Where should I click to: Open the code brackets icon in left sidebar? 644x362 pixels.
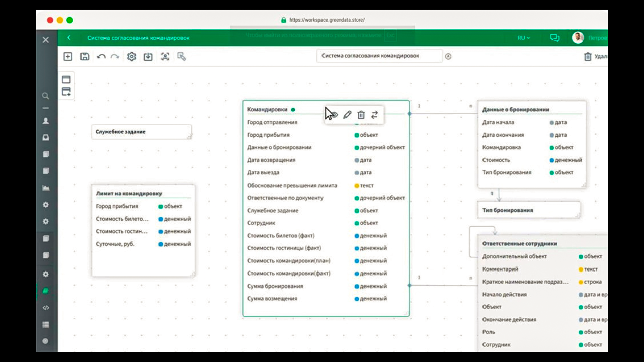point(46,308)
